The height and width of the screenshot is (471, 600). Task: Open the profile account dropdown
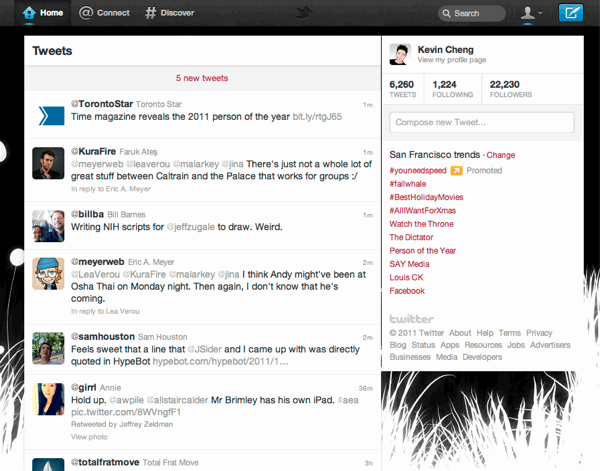(x=532, y=13)
